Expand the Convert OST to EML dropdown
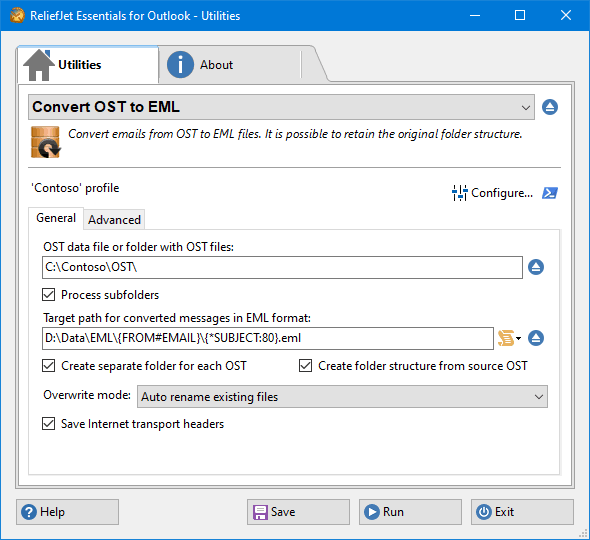Viewport: 590px width, 540px height. [281, 107]
